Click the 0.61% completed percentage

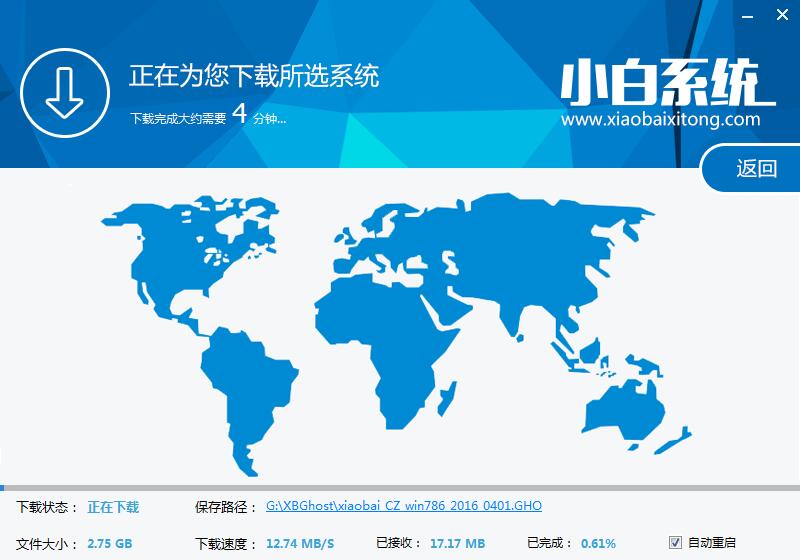point(598,543)
